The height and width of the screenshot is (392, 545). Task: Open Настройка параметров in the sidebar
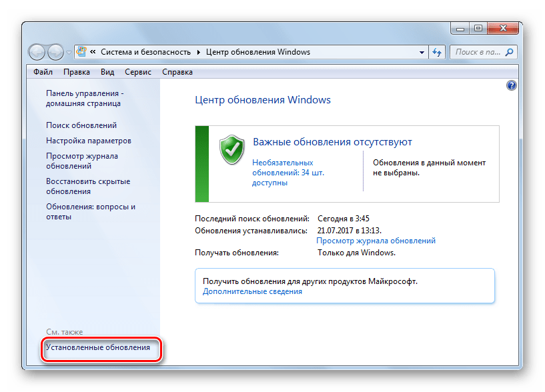point(89,141)
